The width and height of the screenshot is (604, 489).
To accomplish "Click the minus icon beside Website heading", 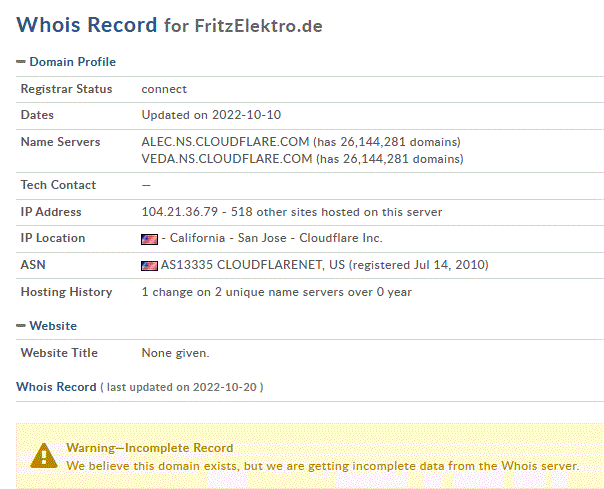I will (x=21, y=326).
